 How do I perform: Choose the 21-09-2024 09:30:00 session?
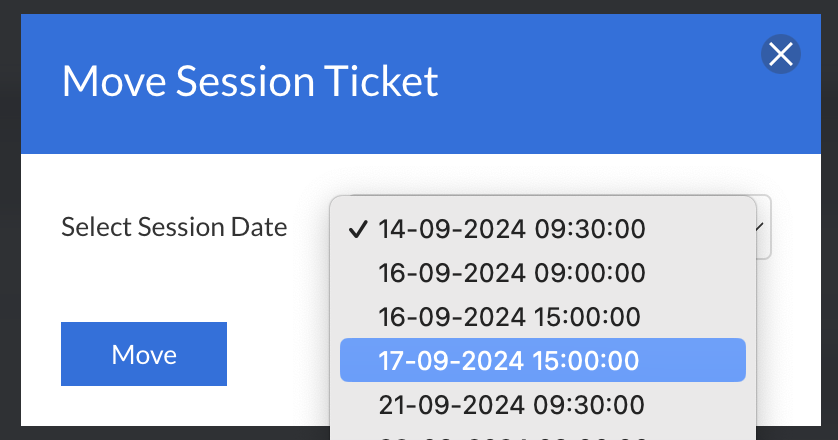[x=511, y=404]
